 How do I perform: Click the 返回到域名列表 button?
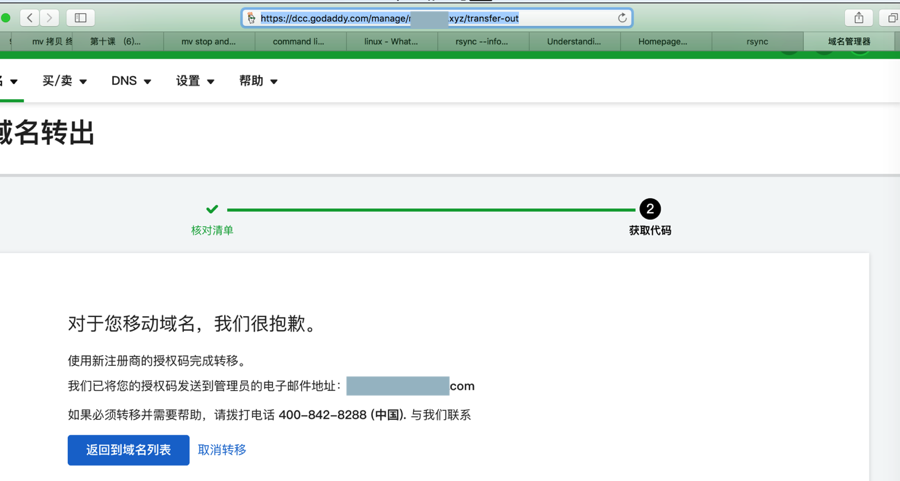[x=129, y=450]
